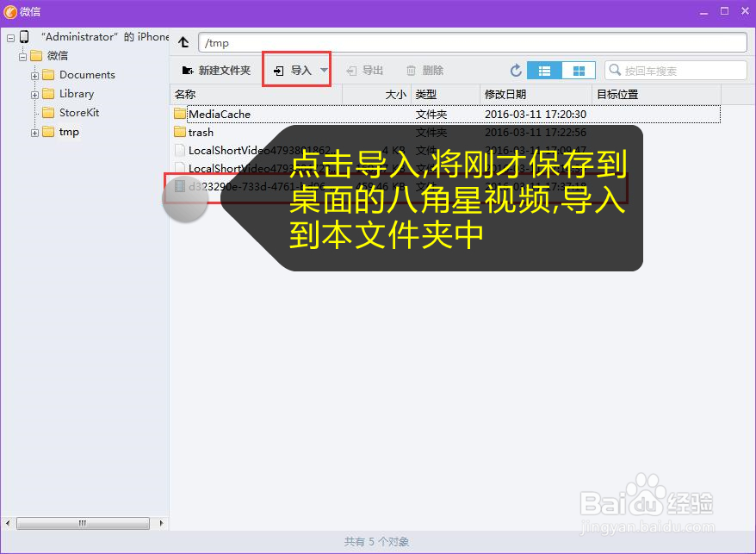The height and width of the screenshot is (554, 756).
Task: Click the 导出 export button
Action: pyautogui.click(x=365, y=71)
